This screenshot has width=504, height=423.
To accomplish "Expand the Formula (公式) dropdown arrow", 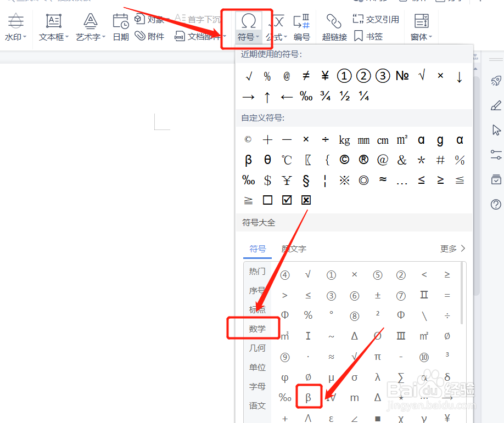I will (285, 37).
